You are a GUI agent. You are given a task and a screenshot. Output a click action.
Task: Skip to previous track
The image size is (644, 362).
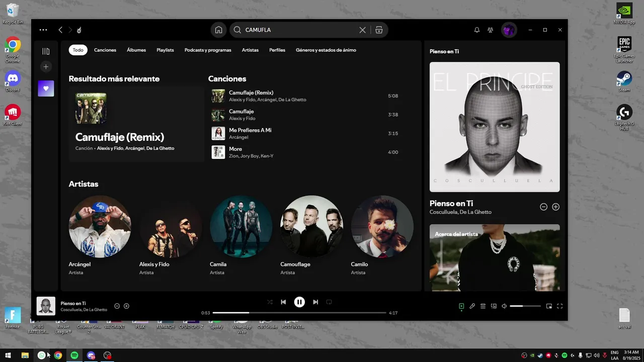click(283, 302)
